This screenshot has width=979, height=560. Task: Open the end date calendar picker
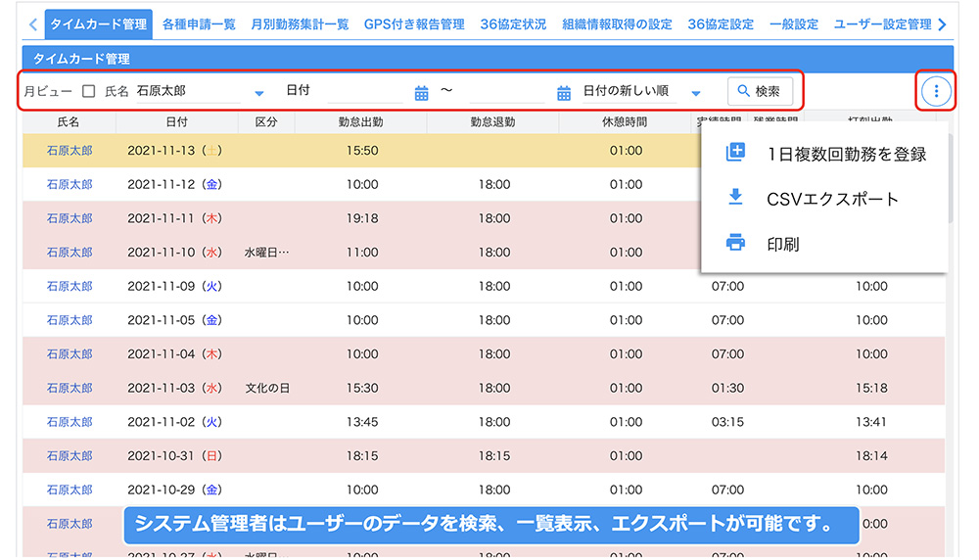point(564,93)
